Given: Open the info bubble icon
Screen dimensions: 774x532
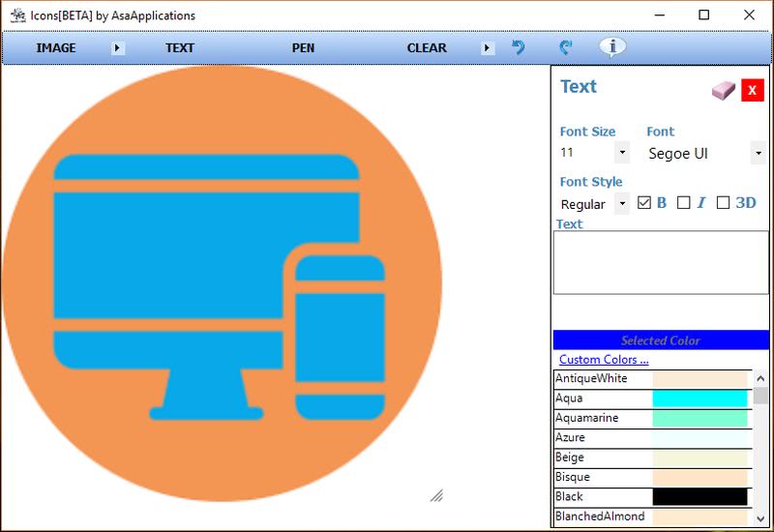Looking at the screenshot, I should (612, 46).
